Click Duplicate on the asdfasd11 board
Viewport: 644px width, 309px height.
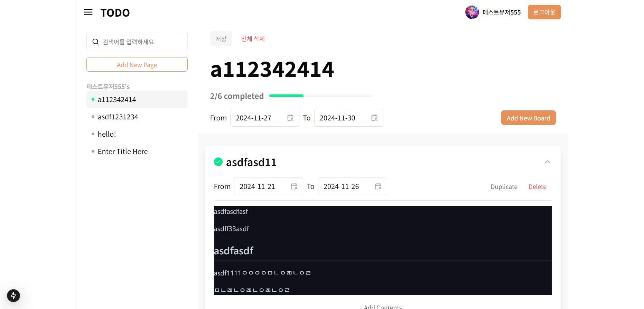pos(504,187)
